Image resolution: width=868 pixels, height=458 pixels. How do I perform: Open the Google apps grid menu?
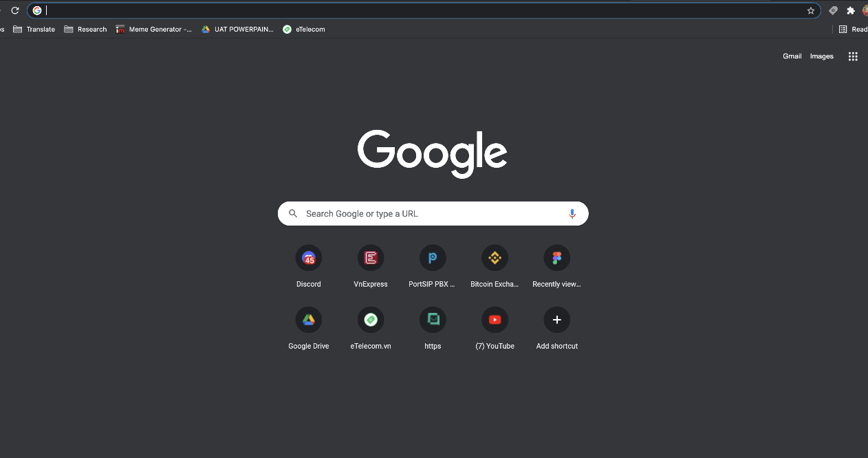[x=853, y=56]
